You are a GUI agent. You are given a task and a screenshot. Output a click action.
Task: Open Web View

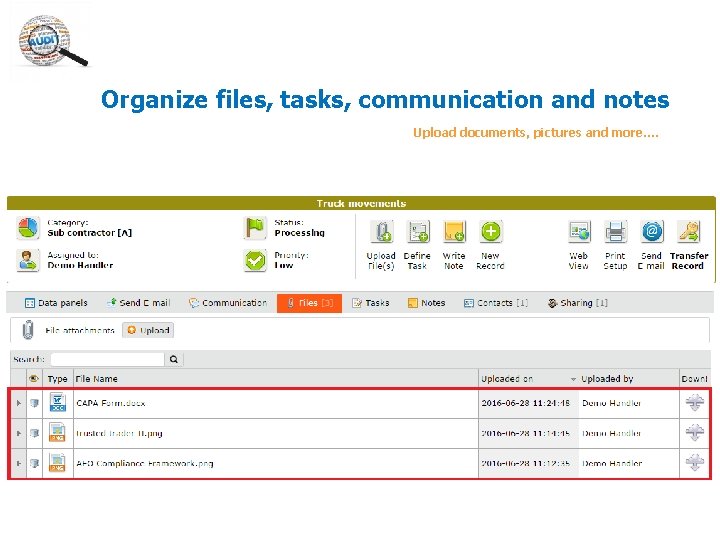pos(579,231)
